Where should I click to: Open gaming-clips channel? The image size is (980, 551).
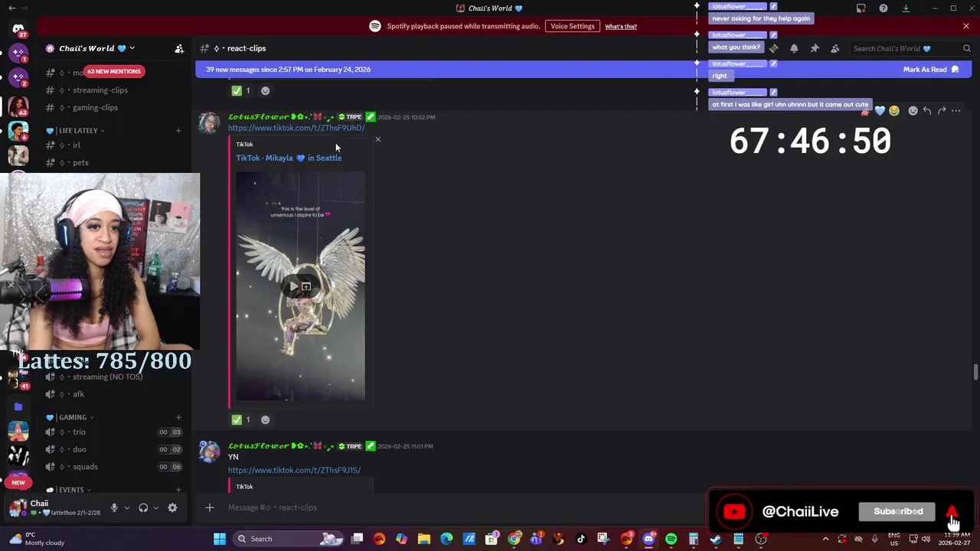(113, 108)
